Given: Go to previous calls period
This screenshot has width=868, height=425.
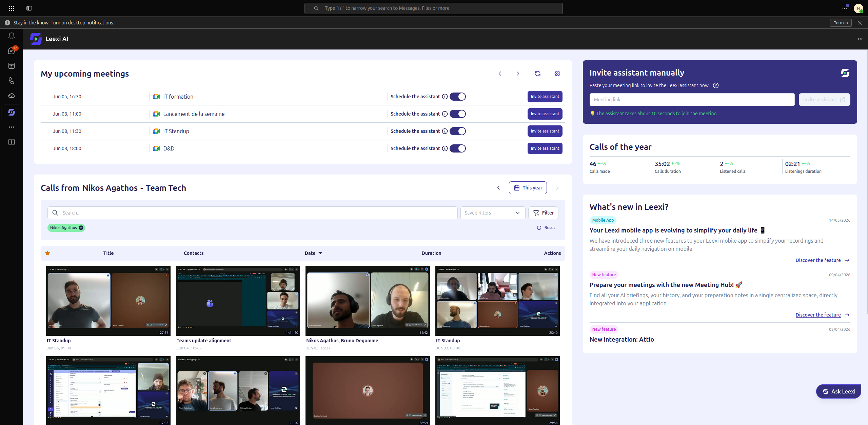Looking at the screenshot, I should tap(498, 188).
